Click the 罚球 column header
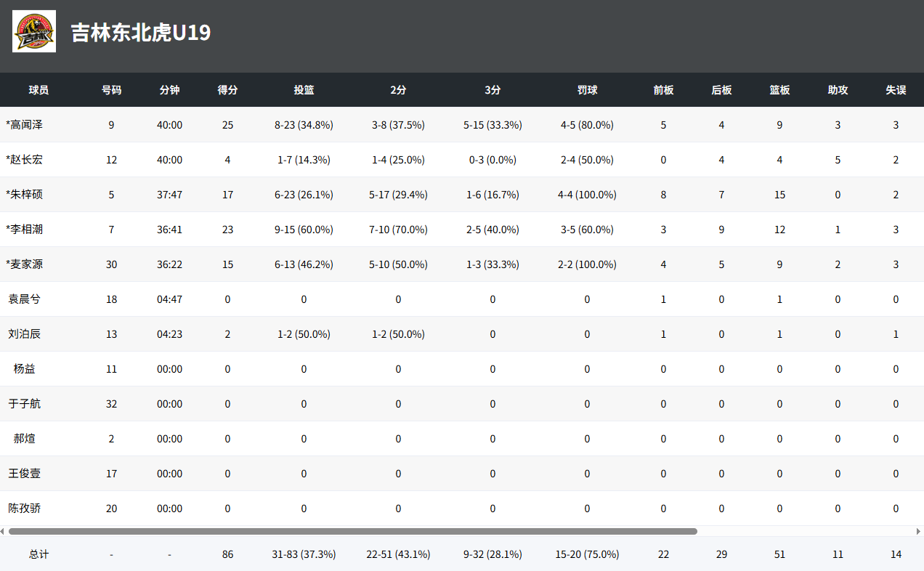Viewport: 924px width, 571px height. coord(587,90)
